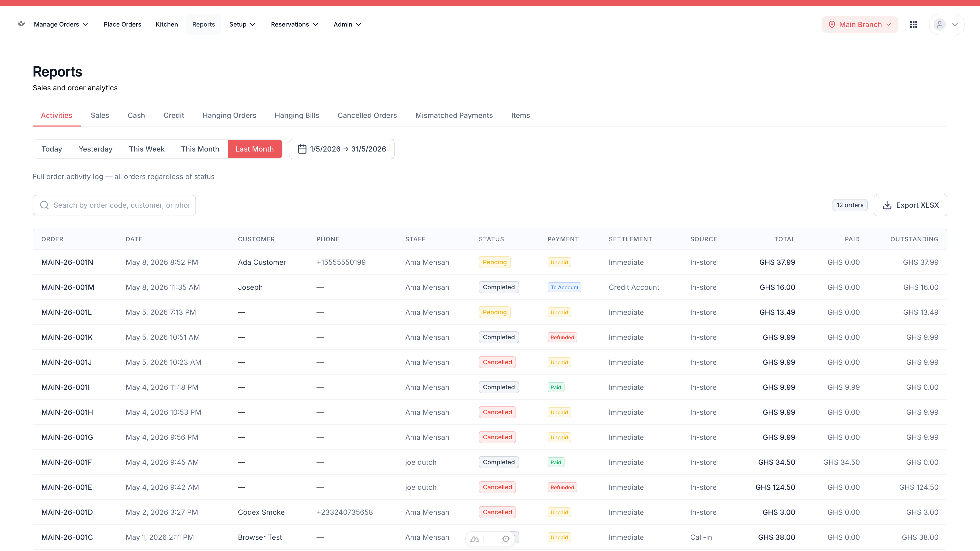Click the ORDER column header

point(52,239)
